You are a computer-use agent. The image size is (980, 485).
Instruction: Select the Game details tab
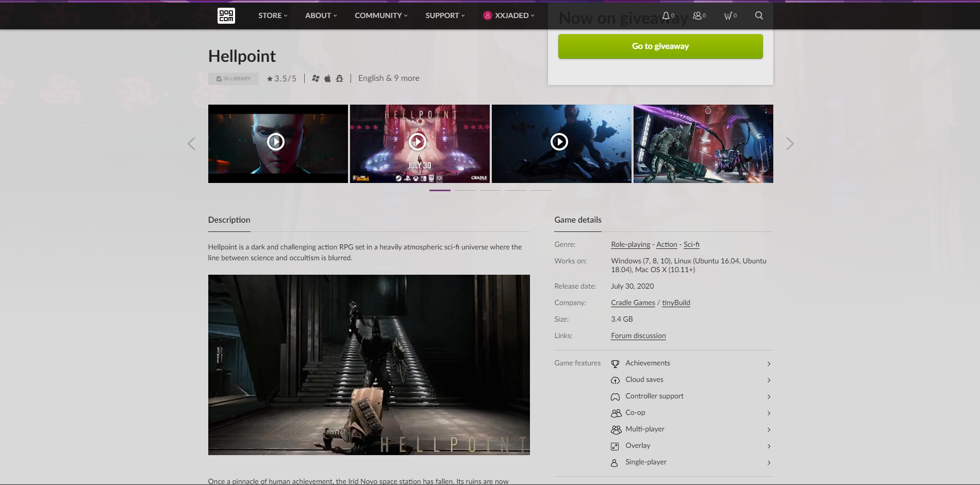(578, 220)
